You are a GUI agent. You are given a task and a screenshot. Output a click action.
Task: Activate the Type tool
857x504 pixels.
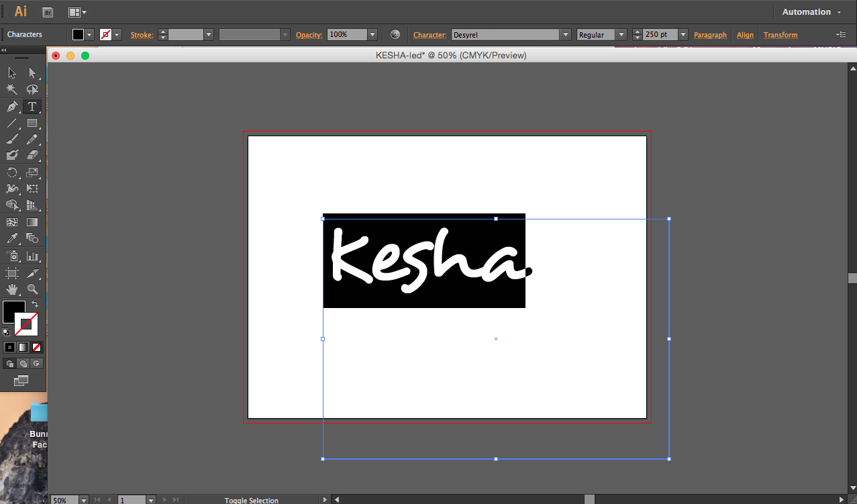[x=32, y=106]
